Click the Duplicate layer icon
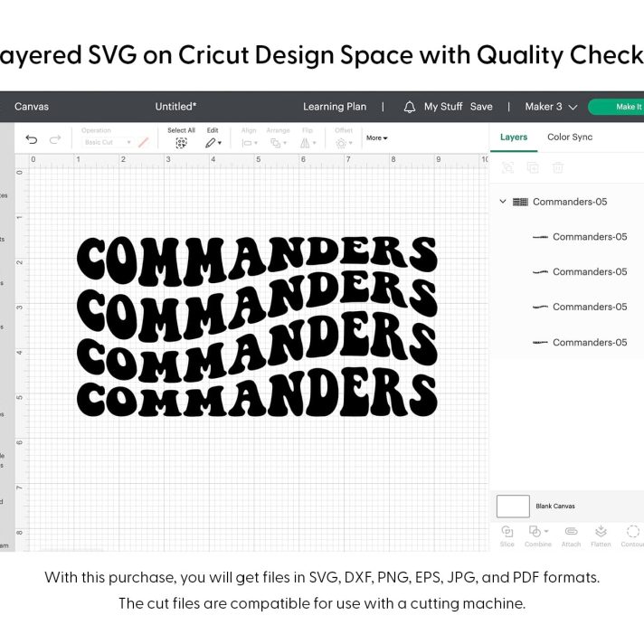Viewport: 644px width, 644px height. (533, 167)
